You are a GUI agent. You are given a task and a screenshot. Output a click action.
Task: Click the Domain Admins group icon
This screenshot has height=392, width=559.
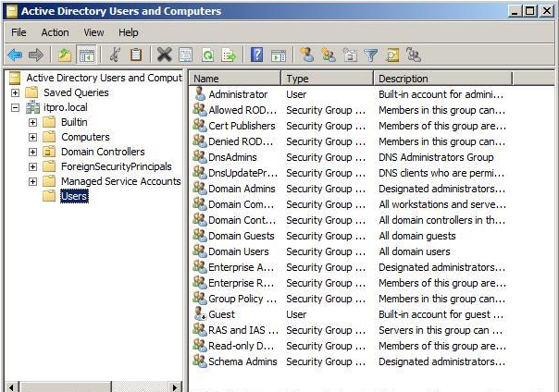(200, 189)
